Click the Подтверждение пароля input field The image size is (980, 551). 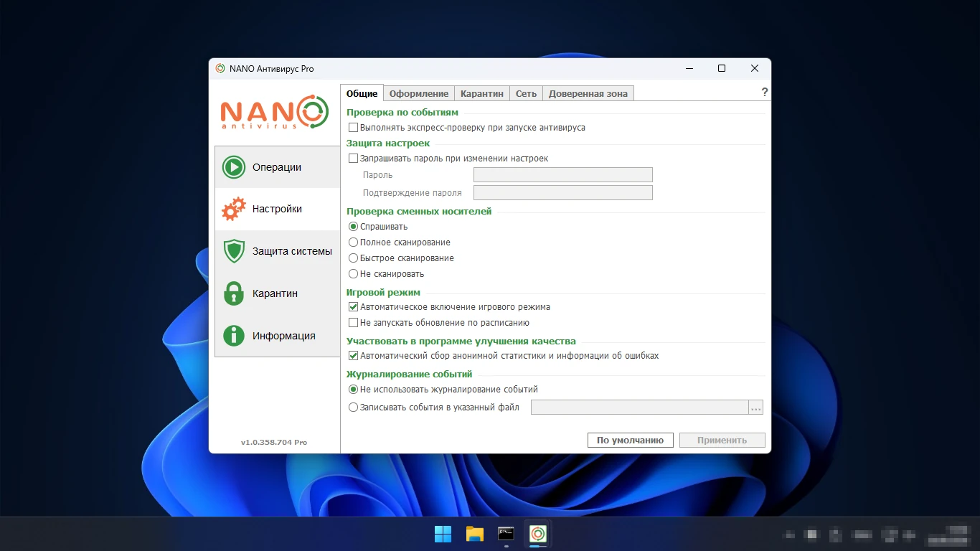(563, 192)
